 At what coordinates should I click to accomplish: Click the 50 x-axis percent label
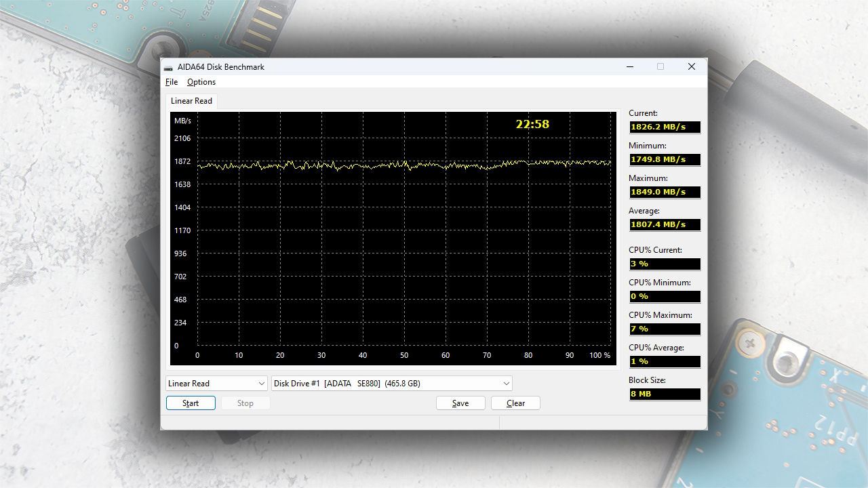tap(404, 355)
